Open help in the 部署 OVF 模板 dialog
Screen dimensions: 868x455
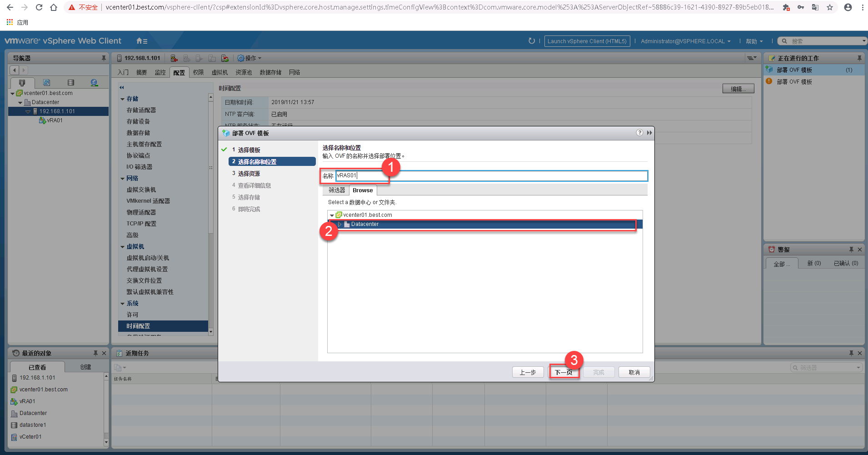(639, 133)
